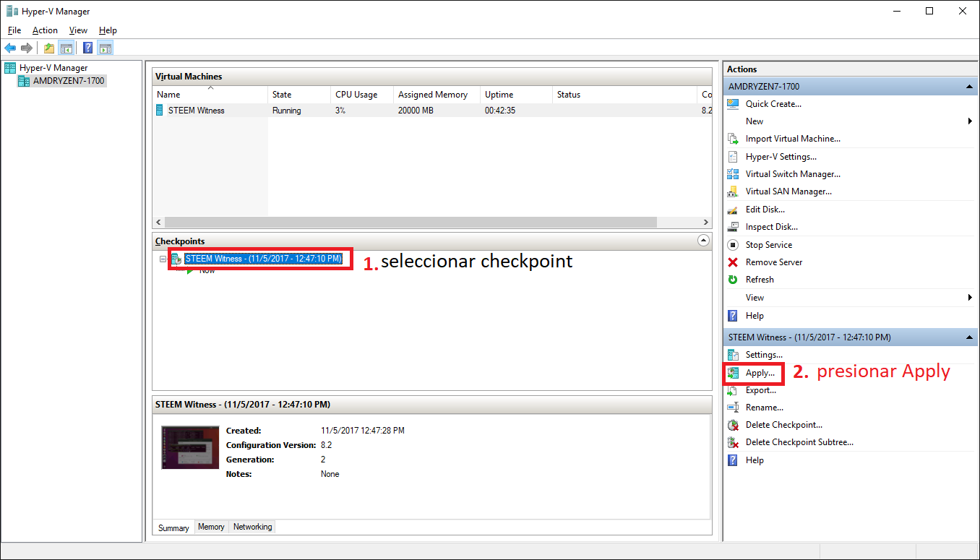Click the Export... action label
Viewport: 980px width, 560px height.
(x=761, y=390)
